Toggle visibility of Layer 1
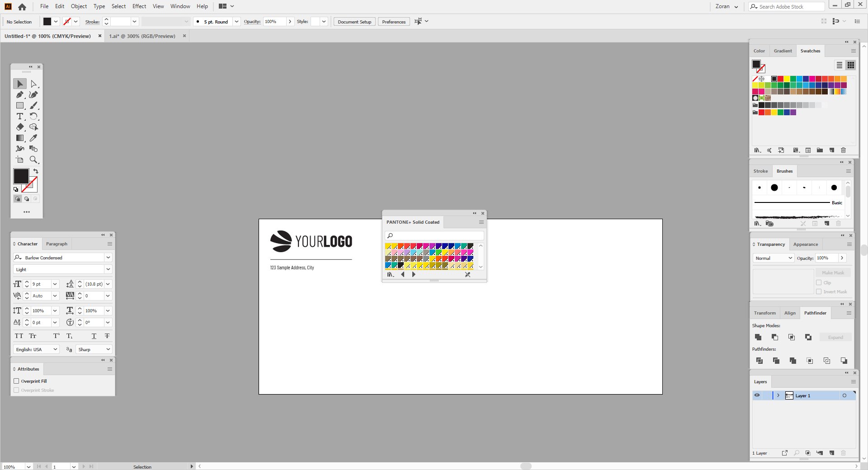The image size is (868, 470). click(757, 395)
